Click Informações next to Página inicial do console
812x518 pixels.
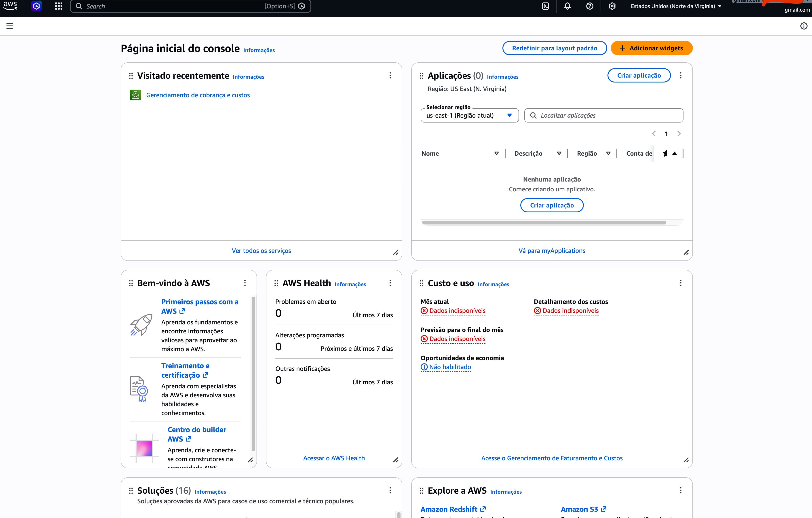click(x=259, y=50)
